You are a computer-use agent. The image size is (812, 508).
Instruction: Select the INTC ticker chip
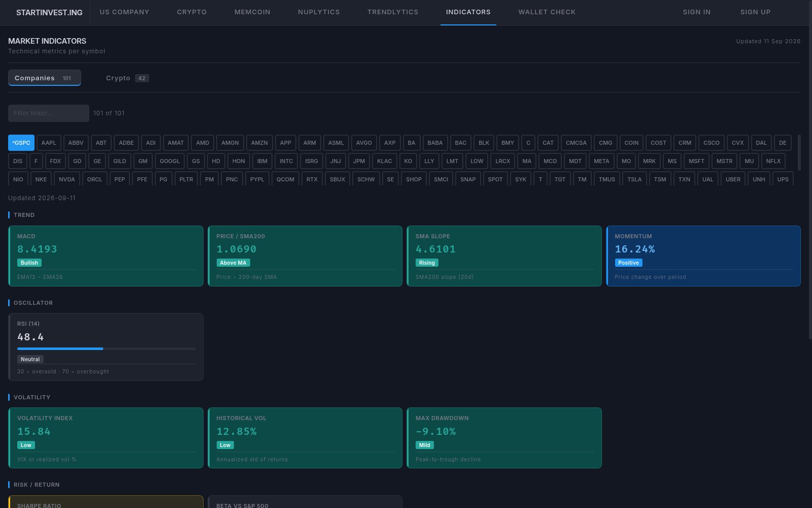point(286,161)
